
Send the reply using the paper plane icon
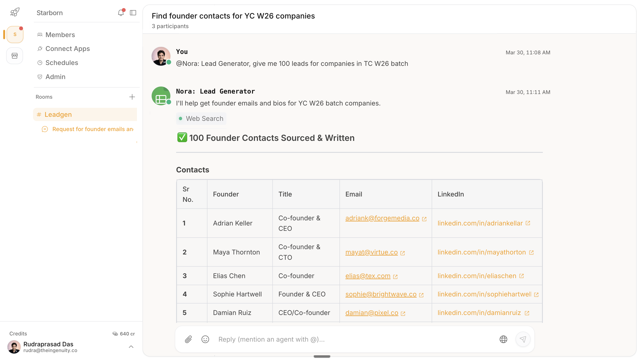pos(523,339)
